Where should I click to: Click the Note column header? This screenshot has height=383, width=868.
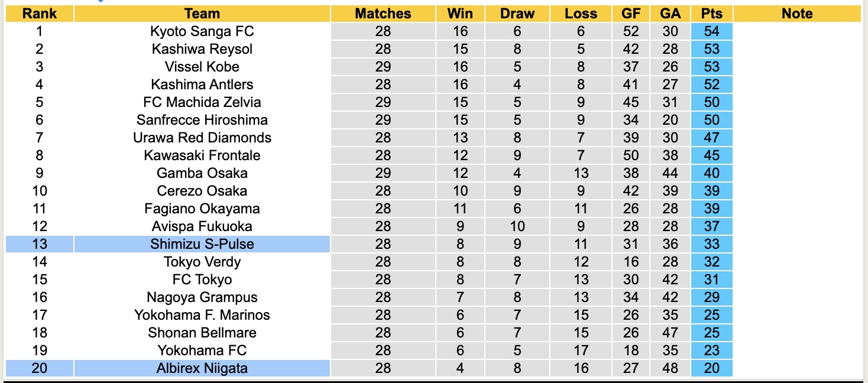coord(796,14)
